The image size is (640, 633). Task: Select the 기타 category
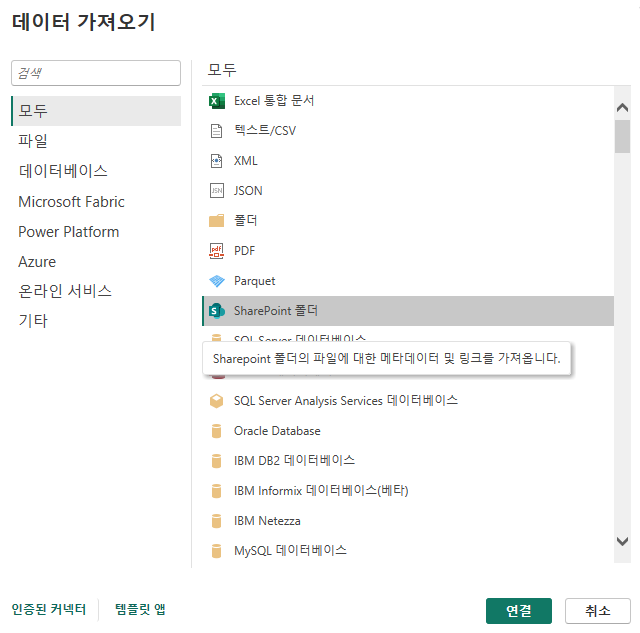(x=33, y=321)
